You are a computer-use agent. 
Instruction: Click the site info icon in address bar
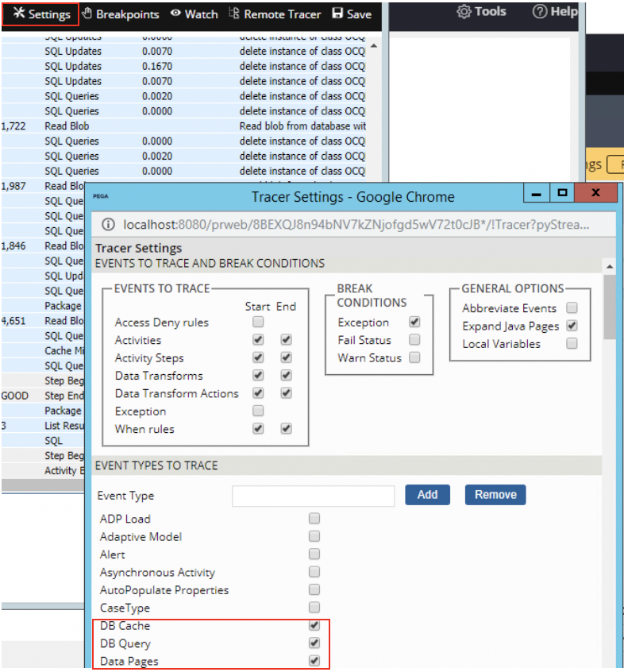108,224
